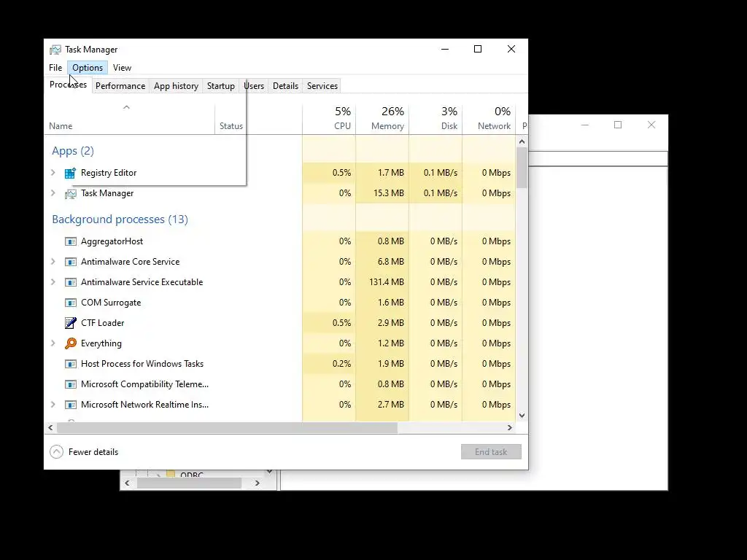The height and width of the screenshot is (560, 747).
Task: Click the Everything search magnifier icon
Action: pos(71,343)
